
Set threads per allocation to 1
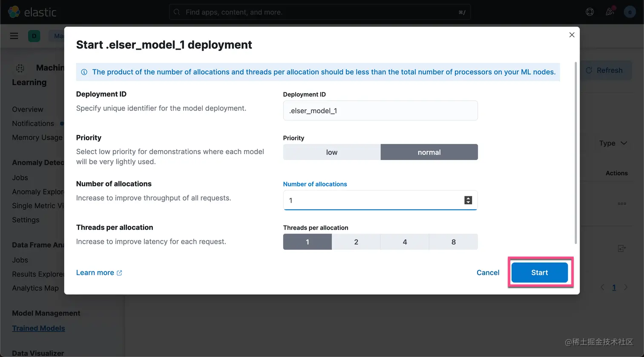click(308, 242)
